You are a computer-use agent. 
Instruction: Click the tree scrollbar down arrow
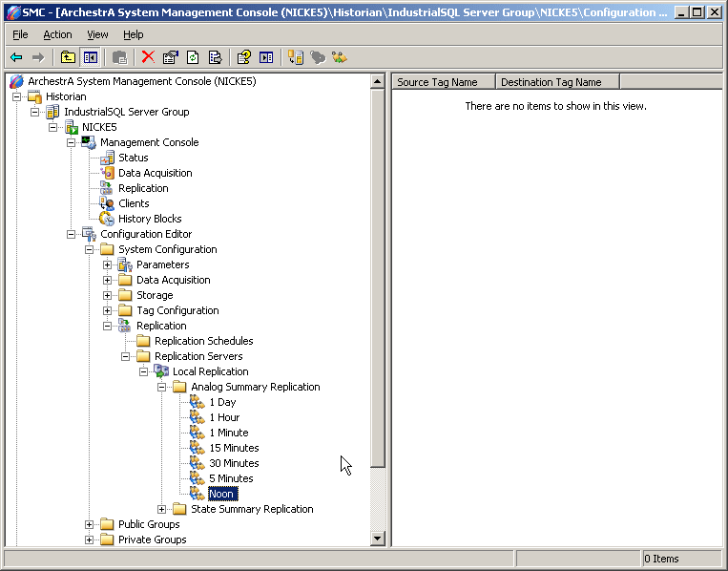click(x=378, y=539)
